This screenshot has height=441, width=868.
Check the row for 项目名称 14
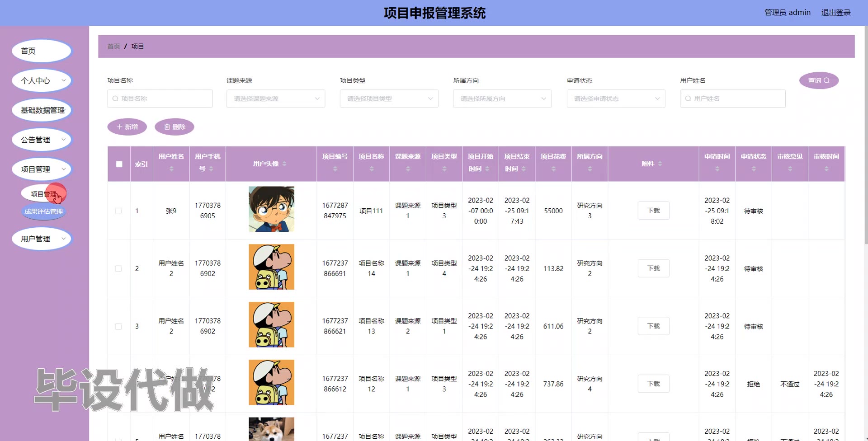(x=118, y=269)
